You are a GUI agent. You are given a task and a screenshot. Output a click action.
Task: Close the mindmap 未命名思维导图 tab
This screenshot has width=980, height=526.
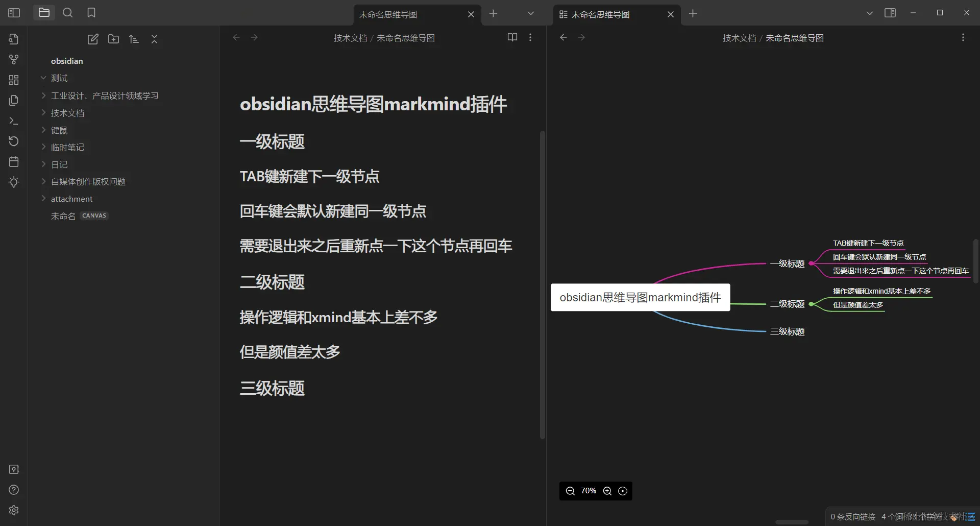coord(671,14)
